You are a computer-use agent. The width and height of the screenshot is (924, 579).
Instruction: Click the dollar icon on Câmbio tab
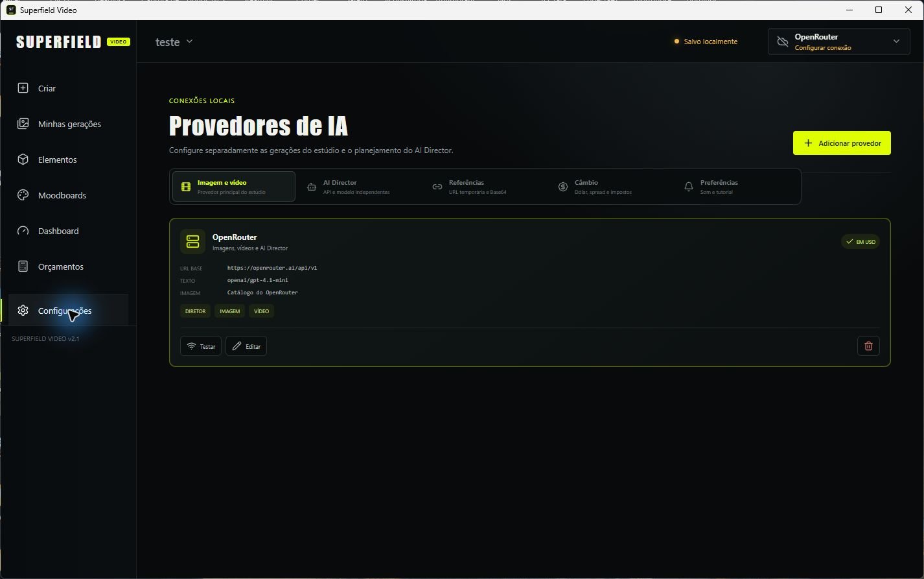coord(563,187)
